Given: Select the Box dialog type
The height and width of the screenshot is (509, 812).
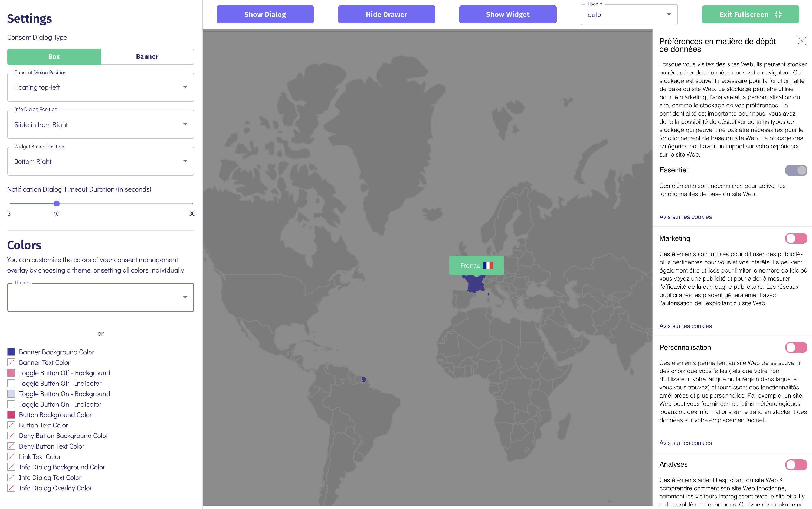Looking at the screenshot, I should [54, 57].
